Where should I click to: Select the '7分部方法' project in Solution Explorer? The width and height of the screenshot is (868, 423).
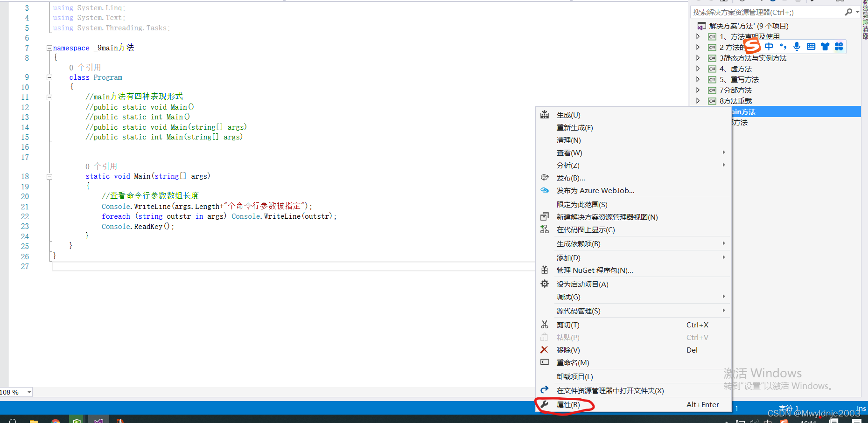pyautogui.click(x=735, y=90)
